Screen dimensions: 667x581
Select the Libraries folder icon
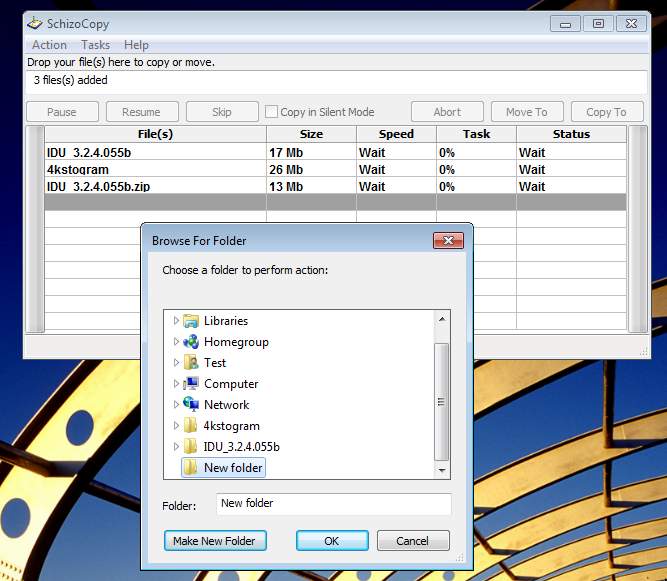pos(190,321)
